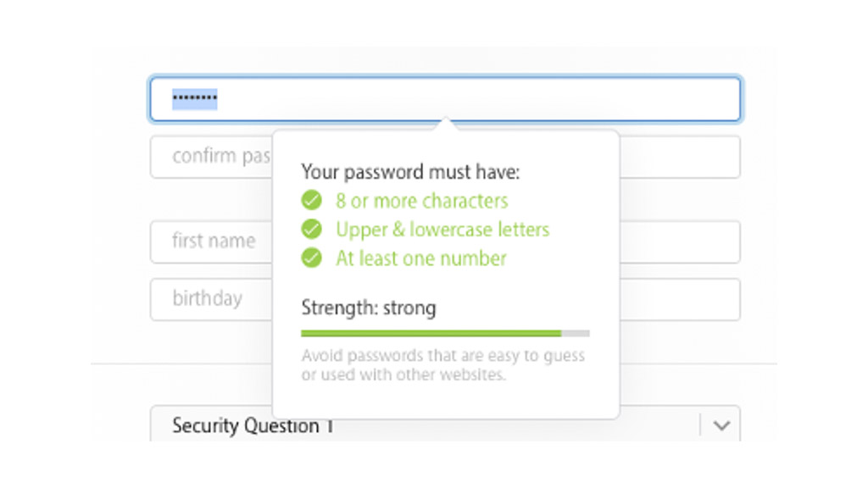Click the gray unfilled end of strength bar
This screenshot has height=488, width=868.
point(576,334)
